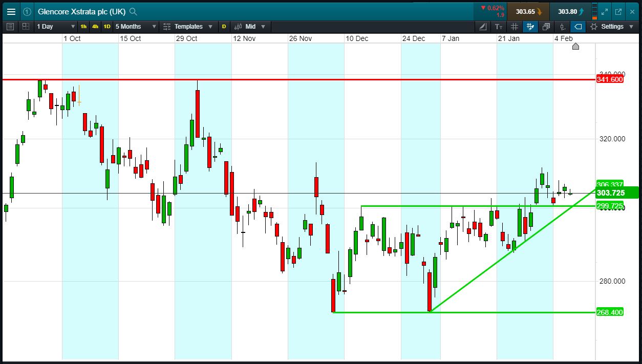Viewport: 642px width, 364px height.
Task: Open the product overview list icon
Action: point(11,26)
